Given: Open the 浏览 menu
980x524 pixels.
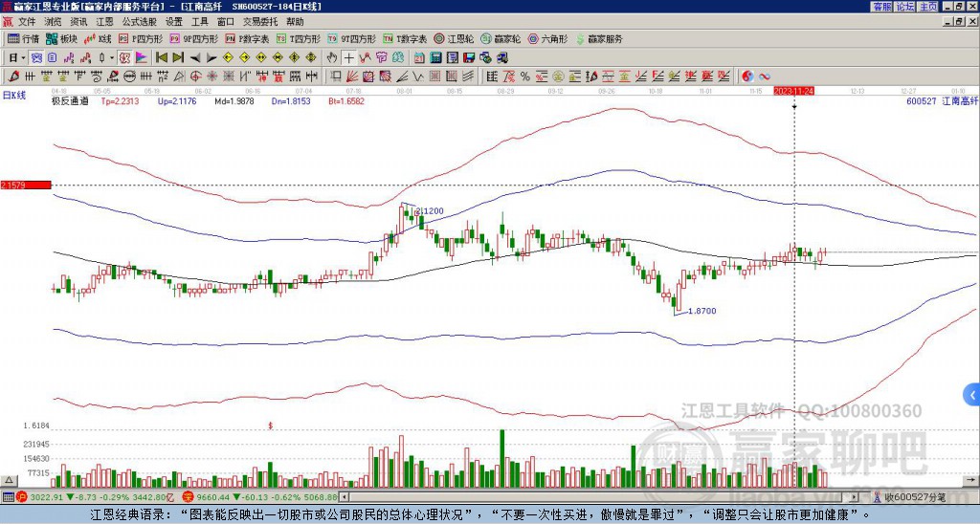Looking at the screenshot, I should pyautogui.click(x=54, y=22).
